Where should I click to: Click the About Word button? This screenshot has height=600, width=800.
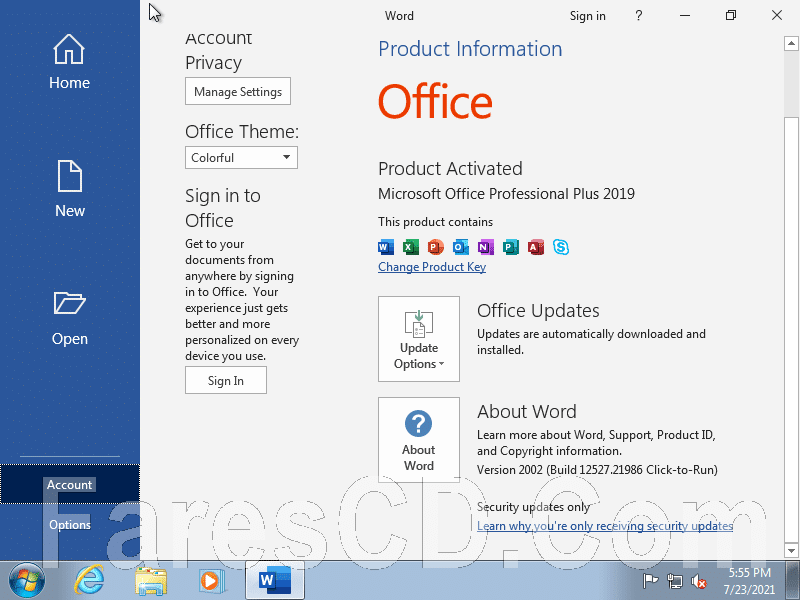[419, 440]
